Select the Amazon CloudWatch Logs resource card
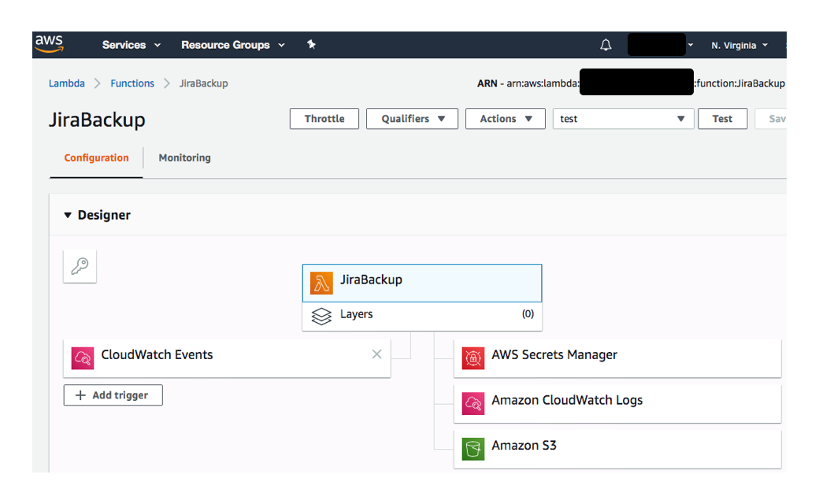819x504 pixels. tap(617, 404)
